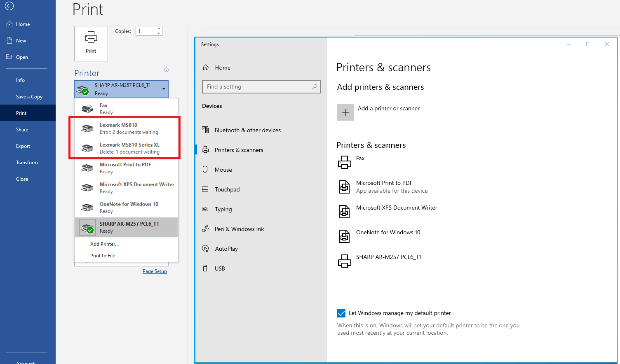Click the USB icon in Settings sidebar
Image resolution: width=620 pixels, height=364 pixels.
(x=205, y=268)
